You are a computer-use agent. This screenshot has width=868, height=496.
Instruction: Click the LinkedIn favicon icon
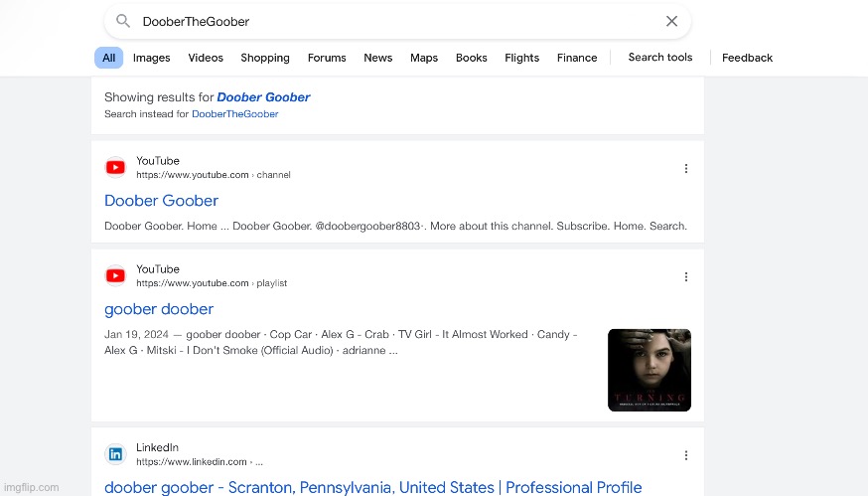click(115, 454)
